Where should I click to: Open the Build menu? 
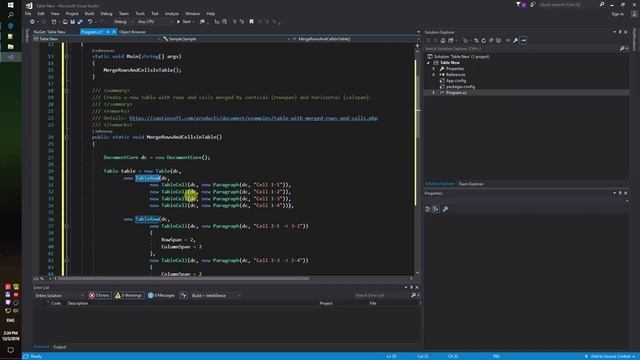click(x=89, y=13)
